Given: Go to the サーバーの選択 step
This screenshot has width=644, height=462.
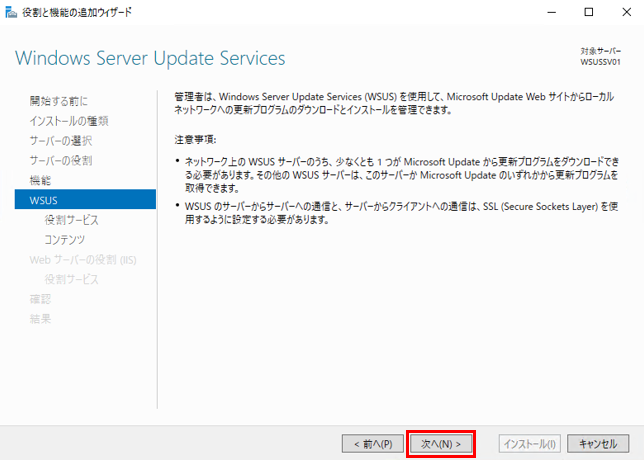Looking at the screenshot, I should tap(61, 140).
